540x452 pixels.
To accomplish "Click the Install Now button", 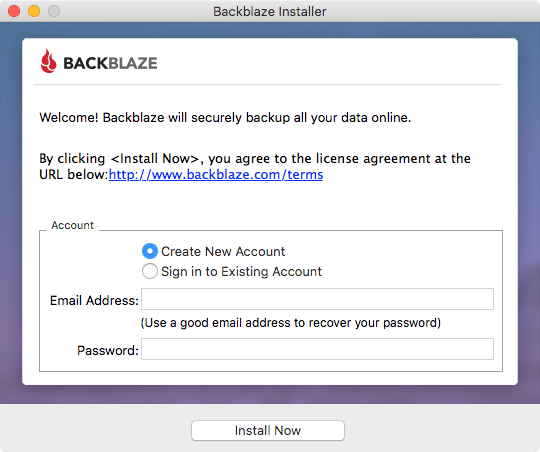I will point(268,430).
